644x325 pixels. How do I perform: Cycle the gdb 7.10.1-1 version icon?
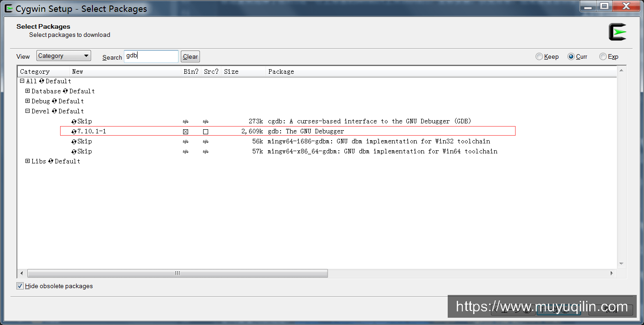(x=74, y=132)
